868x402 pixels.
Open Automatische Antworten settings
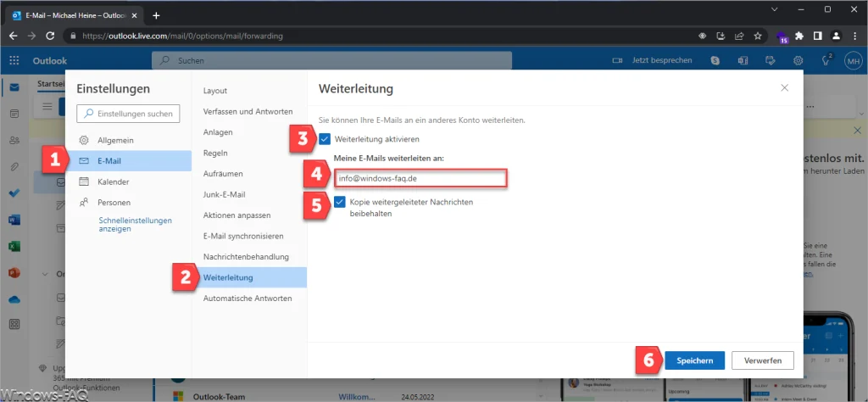[249, 299]
